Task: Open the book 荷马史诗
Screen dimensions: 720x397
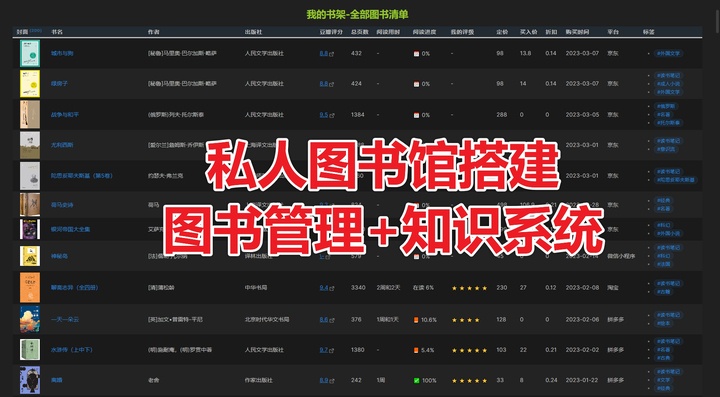Action: coord(62,205)
